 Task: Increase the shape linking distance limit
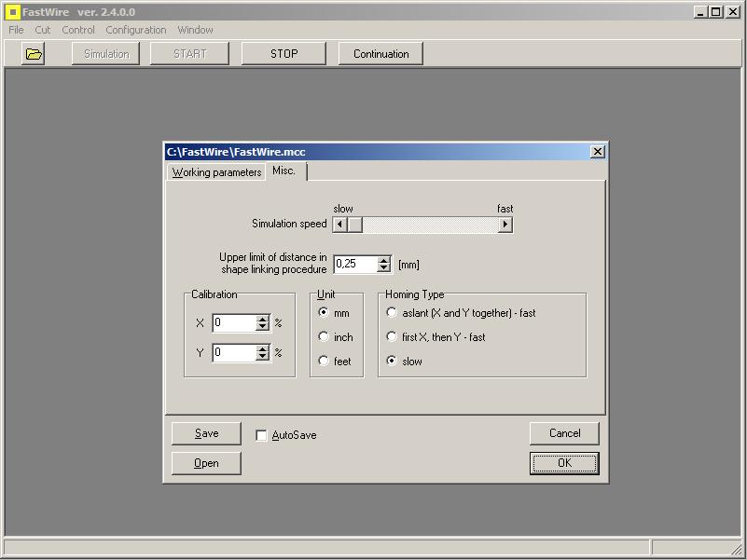point(383,261)
